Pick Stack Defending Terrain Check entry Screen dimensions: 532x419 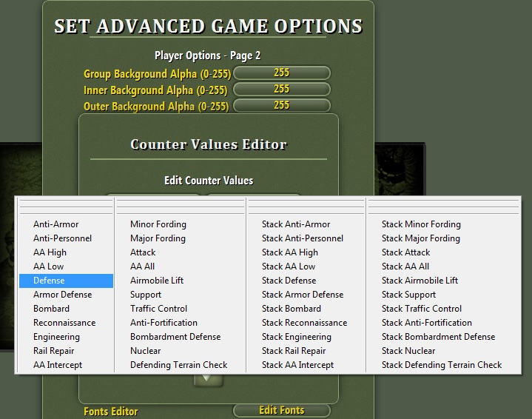(443, 365)
